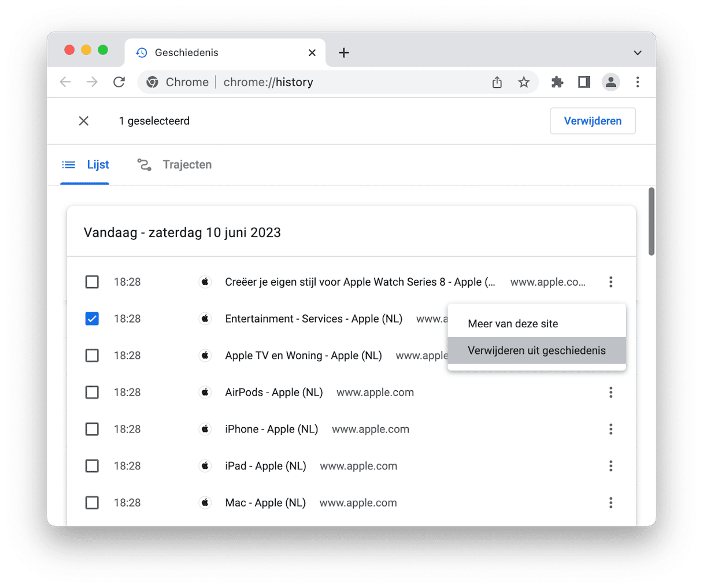Viewport: 703px width, 588px height.
Task: Click the Apple favicon on the Apple TV row
Action: (x=205, y=356)
